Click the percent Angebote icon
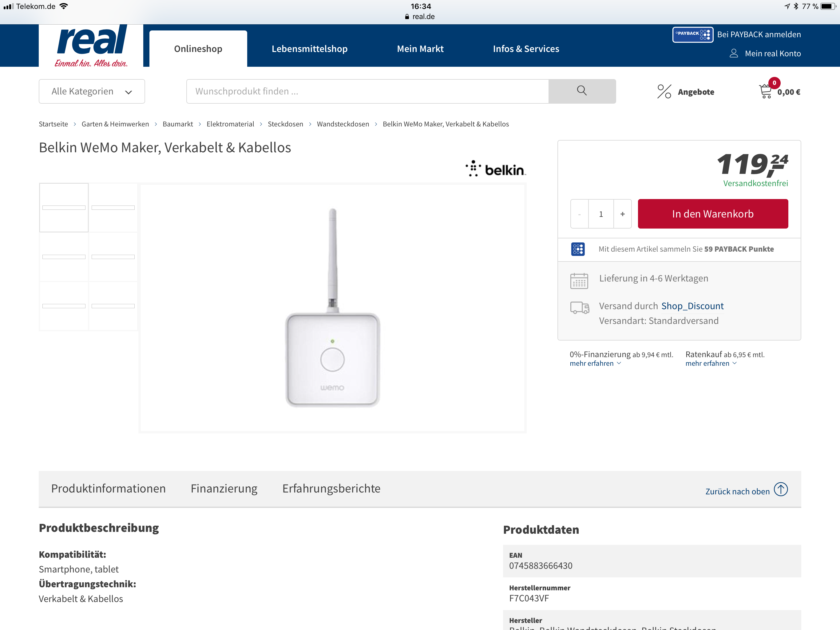Screen dimensions: 840x630 pyautogui.click(x=664, y=91)
